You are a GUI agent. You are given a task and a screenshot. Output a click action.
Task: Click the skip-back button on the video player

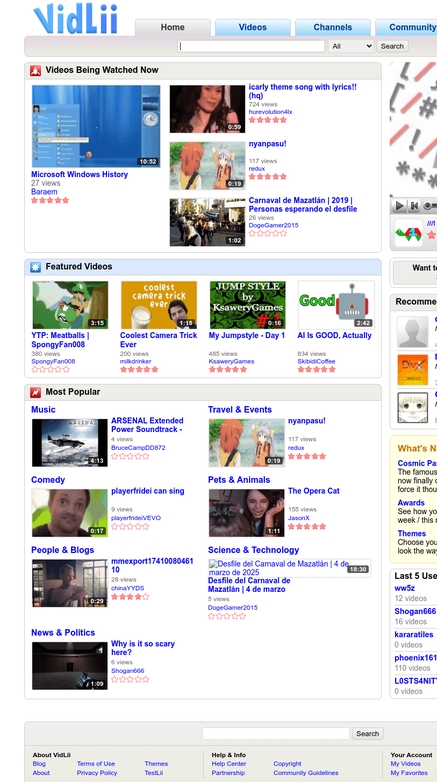[414, 205]
